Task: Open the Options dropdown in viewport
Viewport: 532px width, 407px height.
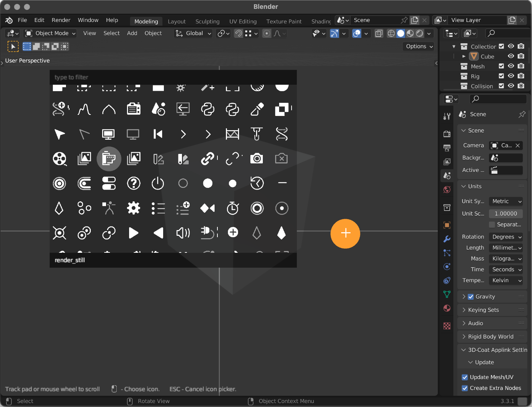Action: [419, 46]
